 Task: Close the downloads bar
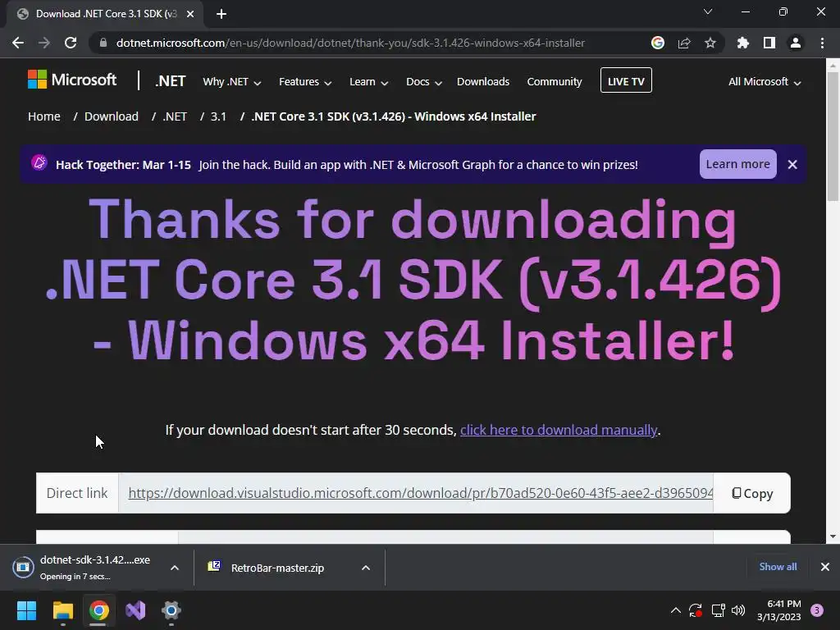(825, 567)
